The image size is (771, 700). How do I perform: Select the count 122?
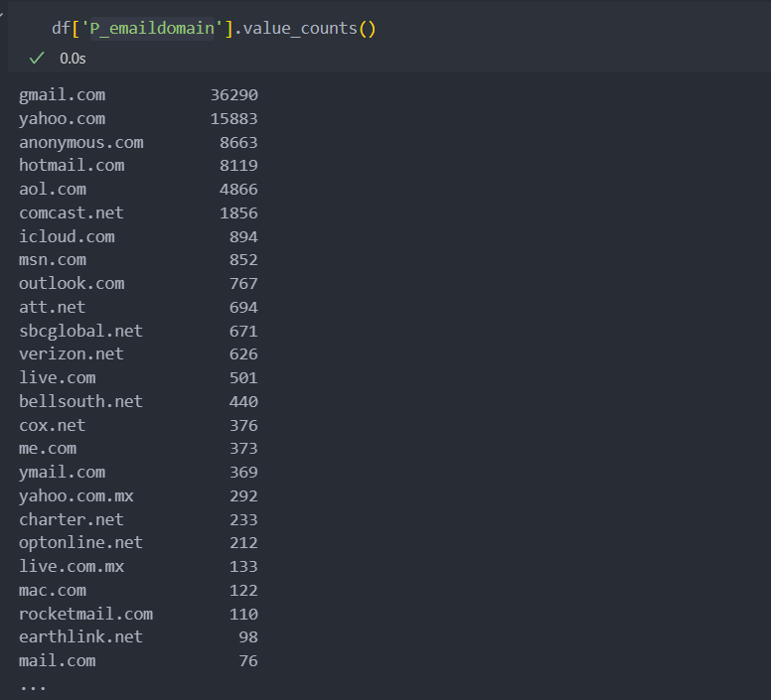243,591
